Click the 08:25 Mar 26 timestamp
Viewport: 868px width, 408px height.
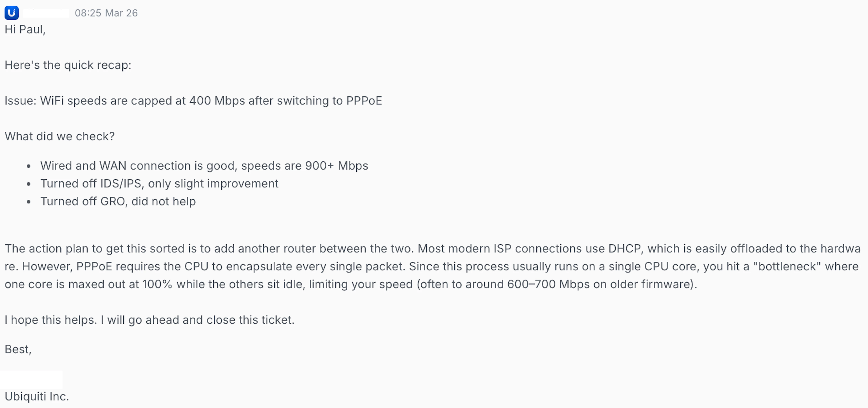pos(106,13)
